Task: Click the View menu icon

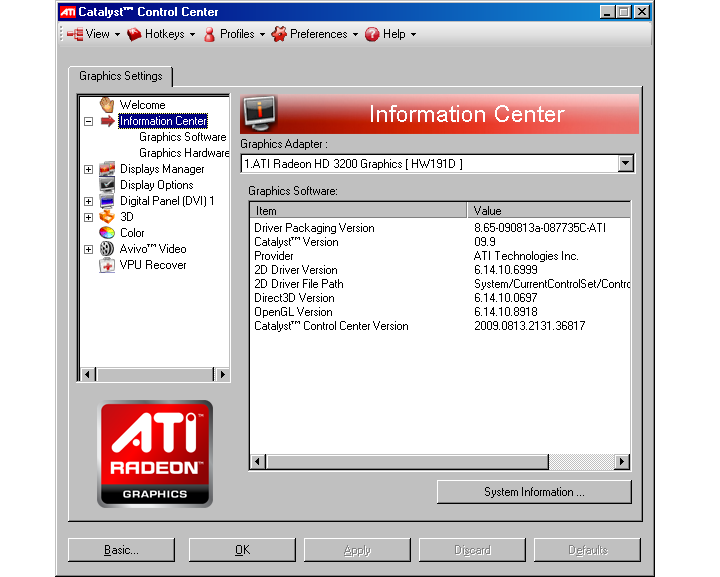Action: click(x=75, y=34)
